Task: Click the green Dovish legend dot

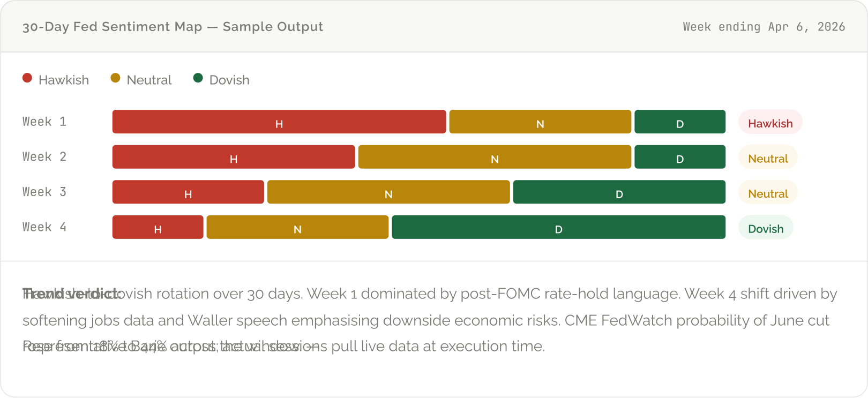Action: [198, 78]
